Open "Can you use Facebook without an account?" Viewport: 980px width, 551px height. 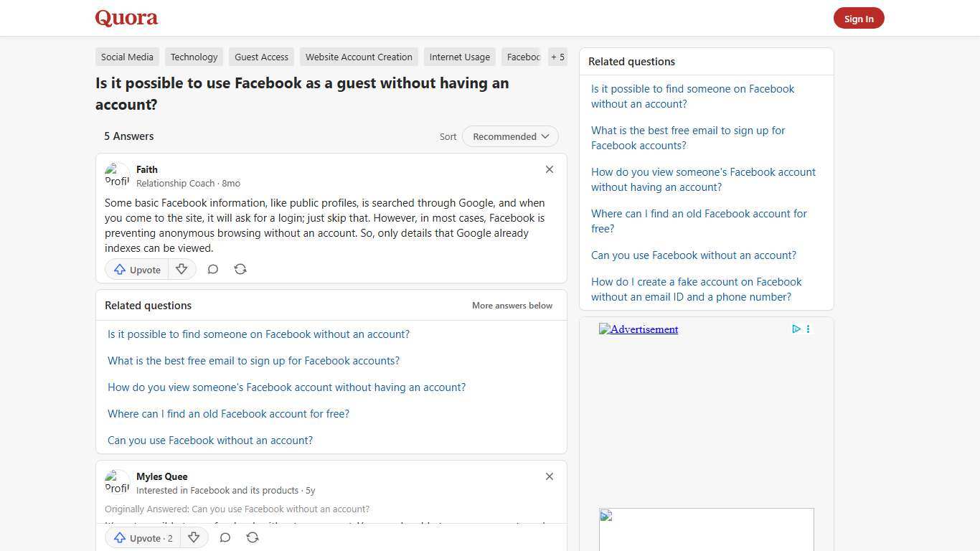[x=210, y=440]
